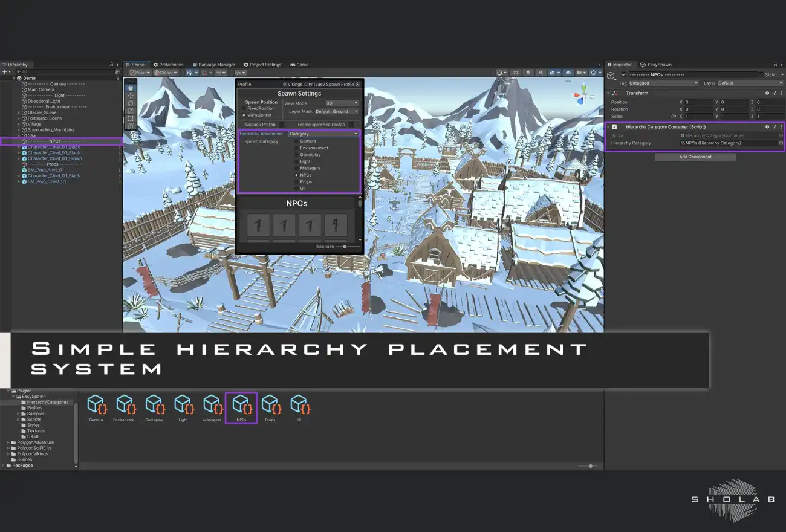Viewport: 786px width, 532px height.
Task: Adjust the Icon Size slider
Action: [x=349, y=247]
